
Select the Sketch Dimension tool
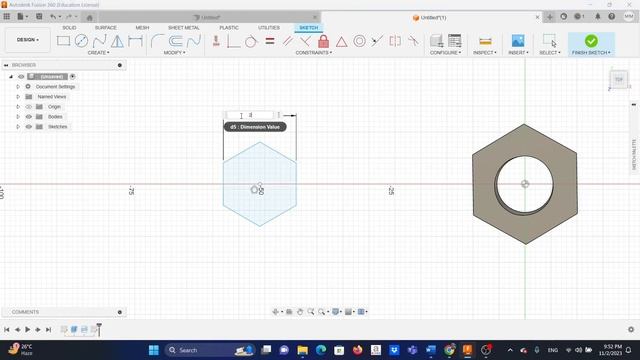(x=135, y=41)
